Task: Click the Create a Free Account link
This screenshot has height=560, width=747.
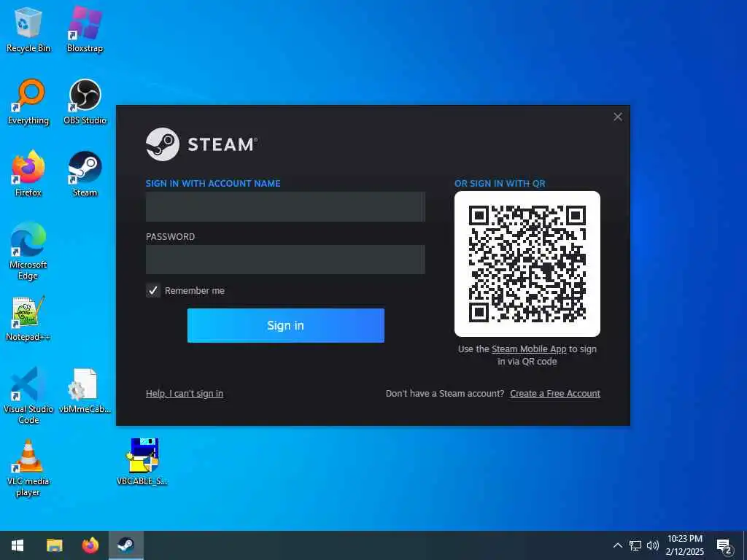Action: click(x=555, y=393)
